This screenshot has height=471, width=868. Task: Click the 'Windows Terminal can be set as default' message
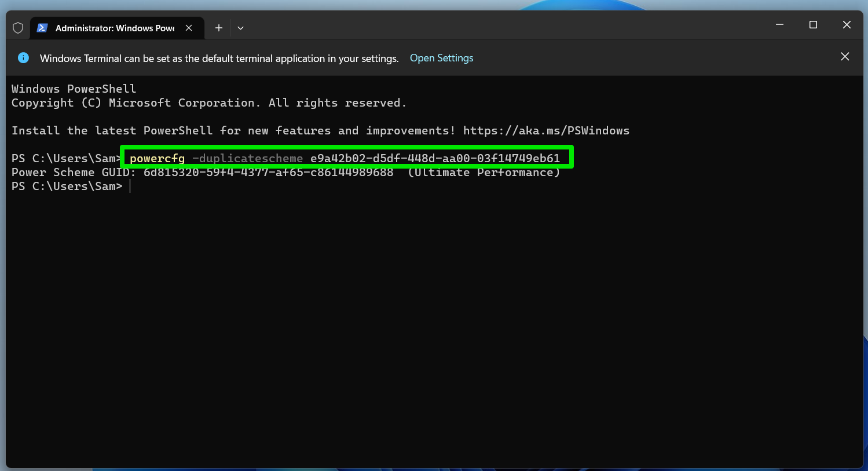[219, 59]
